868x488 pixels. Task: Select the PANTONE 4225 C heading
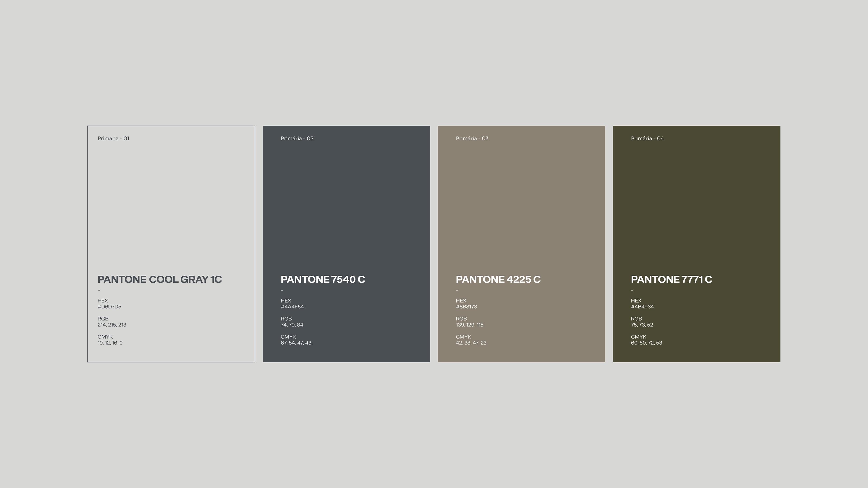pos(498,279)
